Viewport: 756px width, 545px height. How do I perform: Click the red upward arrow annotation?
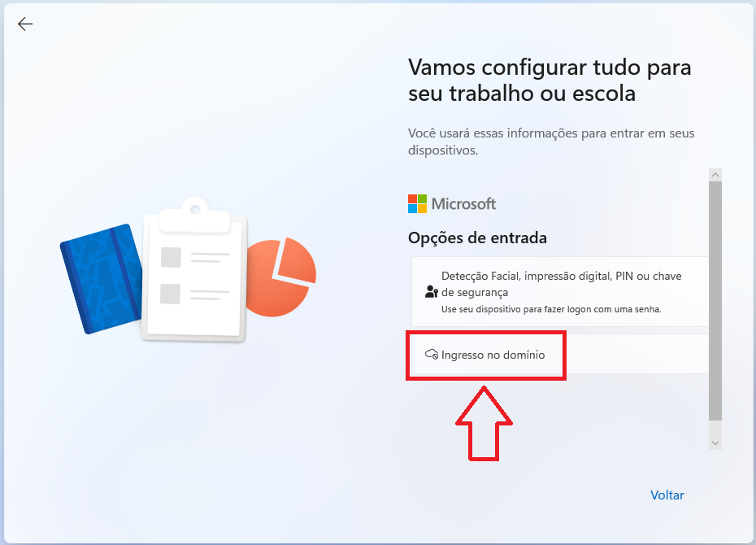[484, 424]
